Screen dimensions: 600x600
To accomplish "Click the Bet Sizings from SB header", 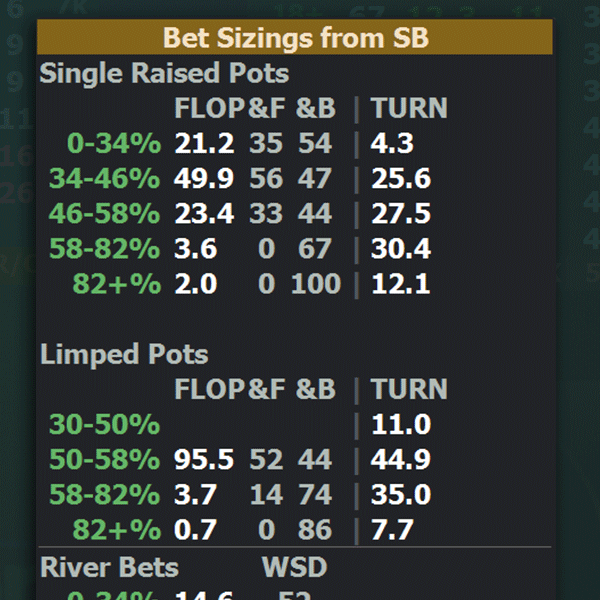I will (295, 38).
